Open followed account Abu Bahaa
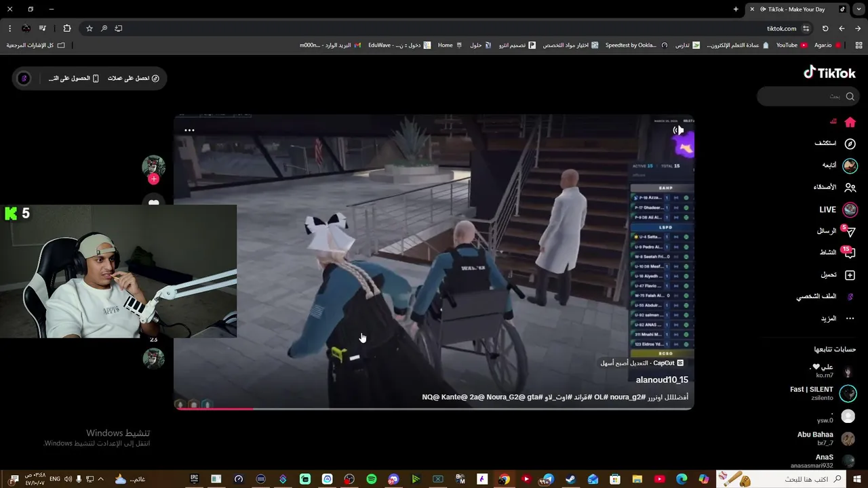The image size is (868, 488). 826,439
